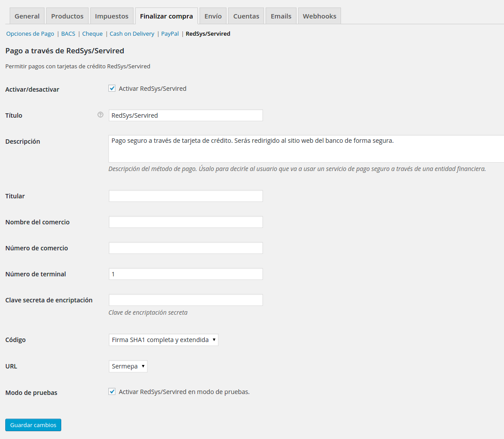The image size is (504, 439).
Task: Go to the PayPal settings link
Action: [x=170, y=34]
